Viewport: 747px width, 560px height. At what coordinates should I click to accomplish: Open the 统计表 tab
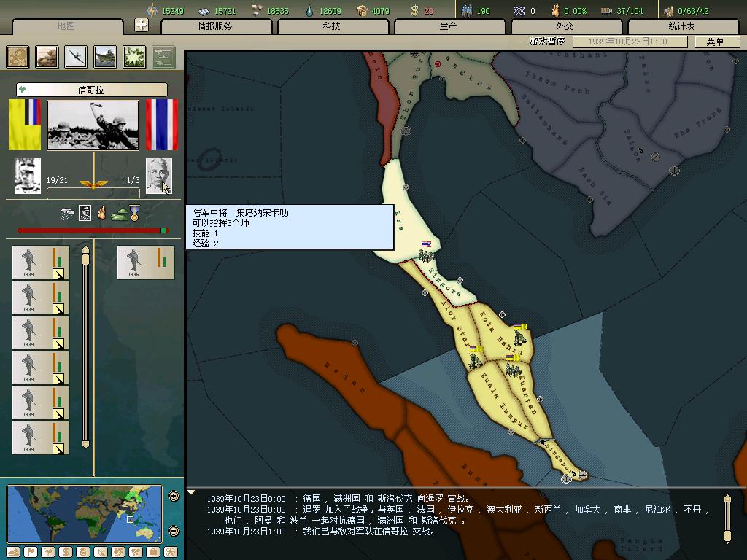tap(682, 26)
